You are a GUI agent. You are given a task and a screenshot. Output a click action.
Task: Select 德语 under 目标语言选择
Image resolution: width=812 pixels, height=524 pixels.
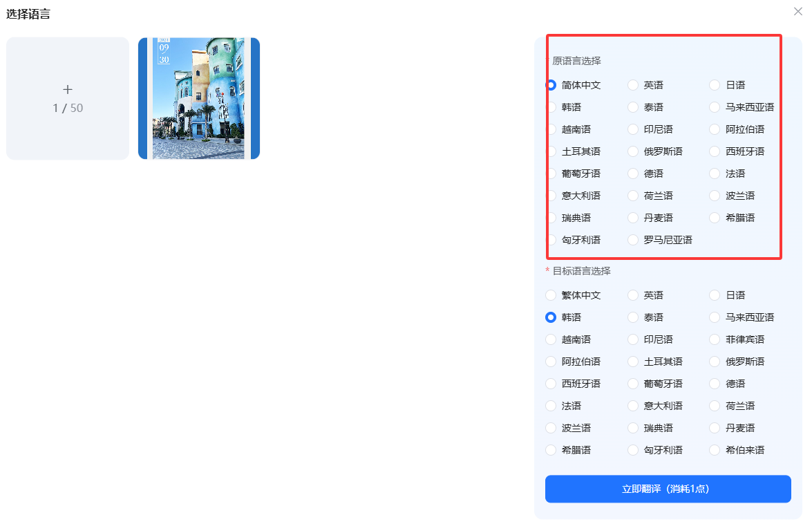(715, 384)
